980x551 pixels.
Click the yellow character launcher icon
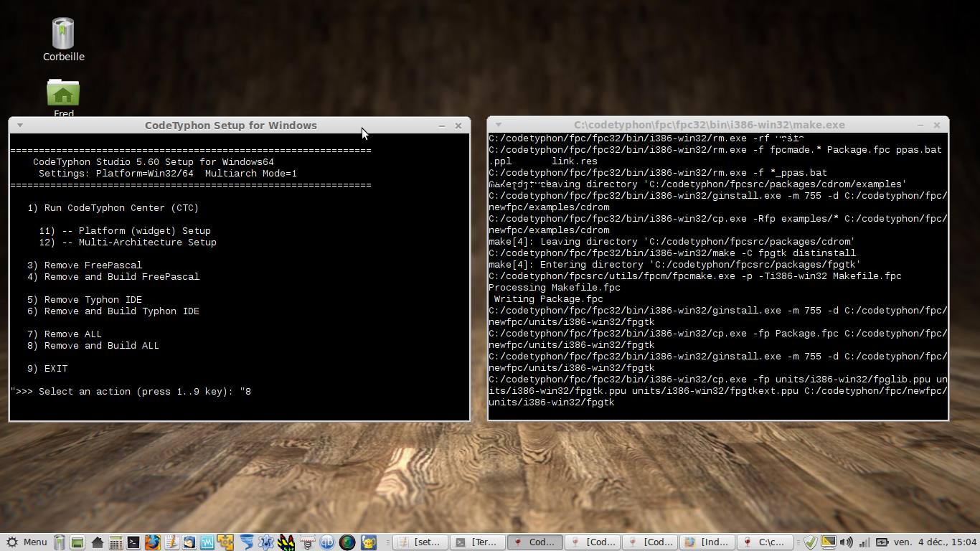tap(368, 542)
